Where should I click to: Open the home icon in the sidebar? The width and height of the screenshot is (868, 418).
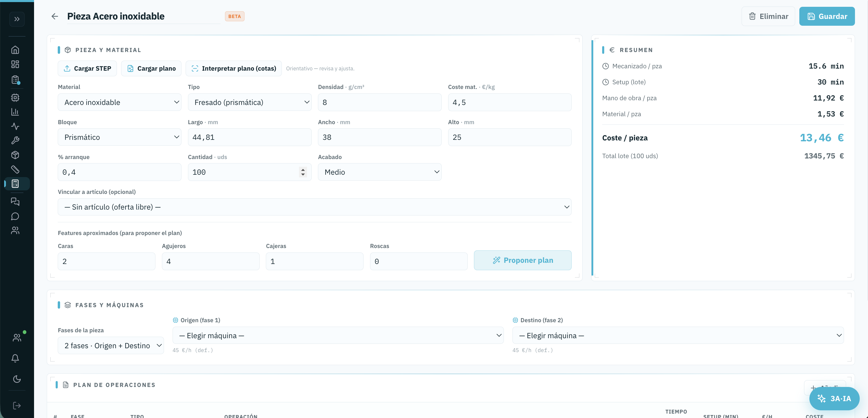click(15, 50)
